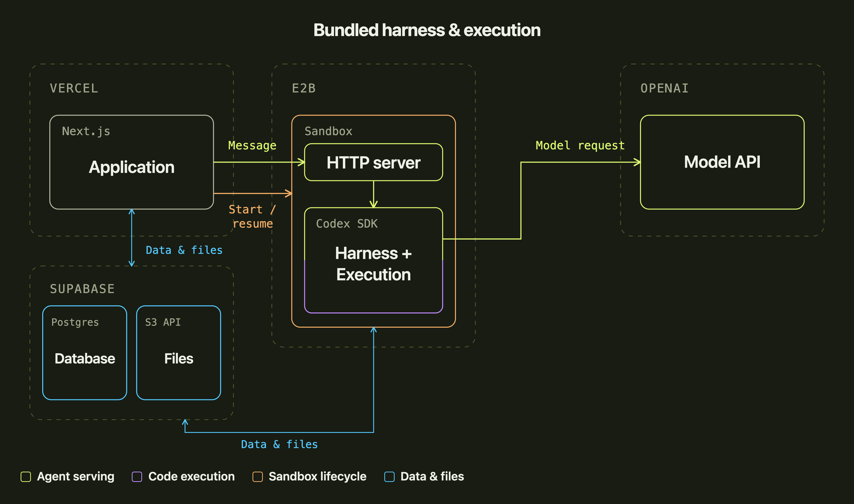Click the yellow Agent serving legend swatch
The image size is (854, 504).
click(x=26, y=477)
